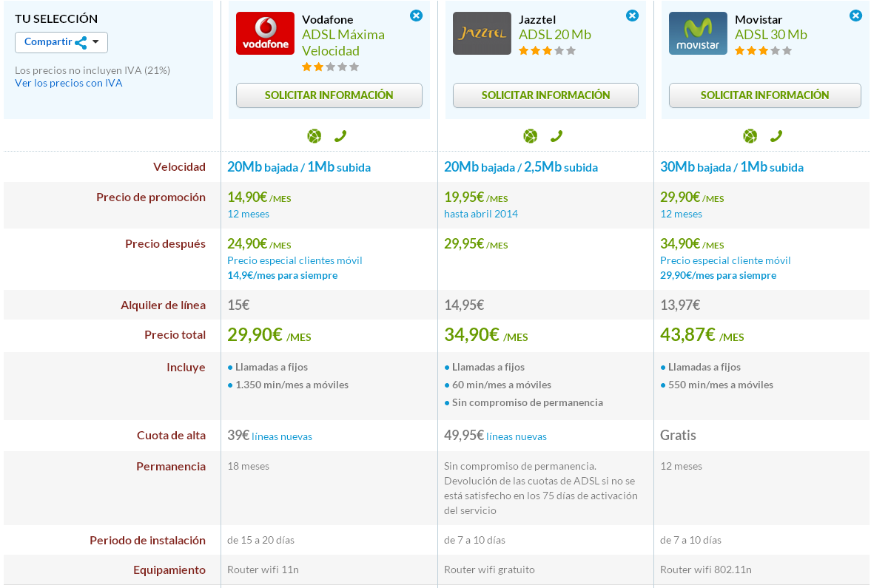This screenshot has height=588, width=871.
Task: Click Vodafone's líneas nuevas link
Action: click(282, 437)
